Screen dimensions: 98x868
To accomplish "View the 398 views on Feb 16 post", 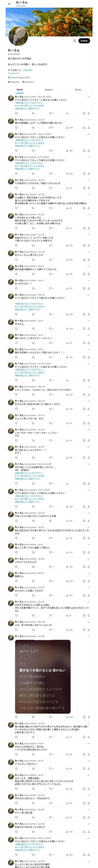I will [x=69, y=314].
